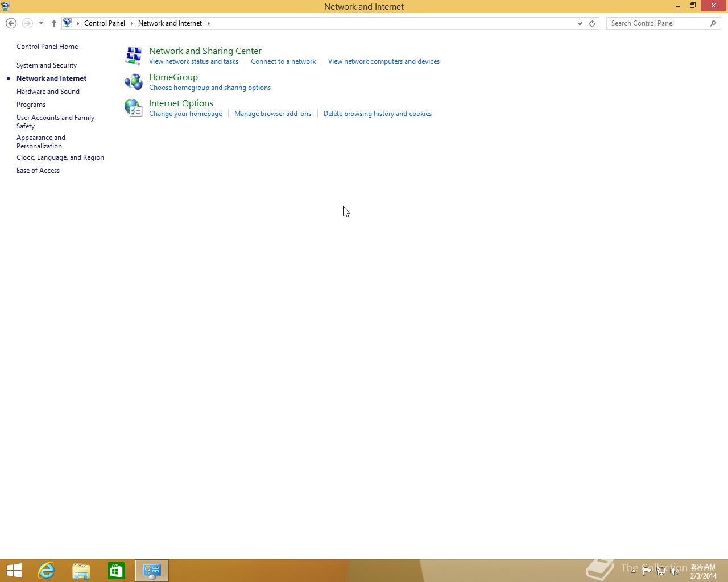Click Manage browser add-ons

[x=272, y=114]
